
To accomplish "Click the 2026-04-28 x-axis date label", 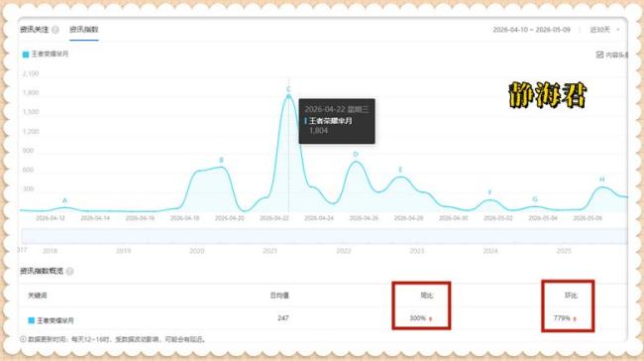I will click(x=408, y=218).
